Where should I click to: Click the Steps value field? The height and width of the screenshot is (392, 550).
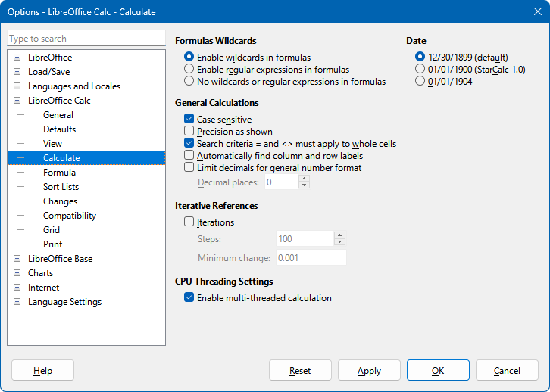point(305,239)
